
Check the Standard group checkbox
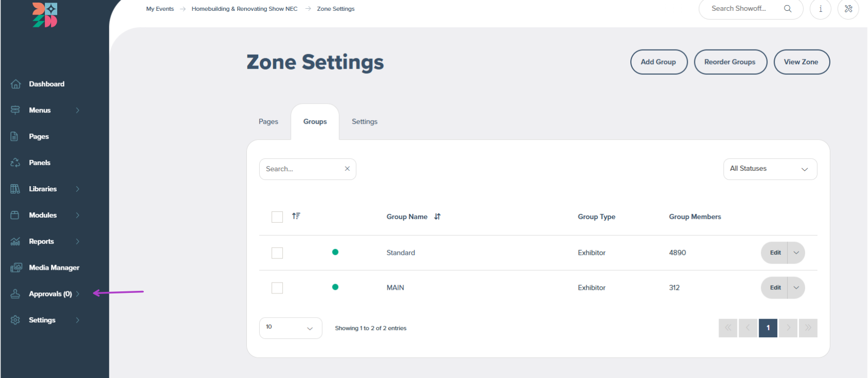coord(277,253)
